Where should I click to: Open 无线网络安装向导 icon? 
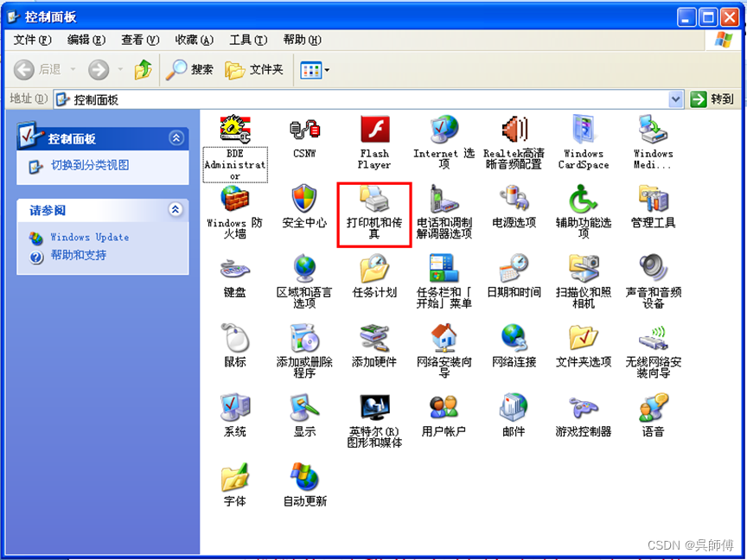pyautogui.click(x=653, y=339)
